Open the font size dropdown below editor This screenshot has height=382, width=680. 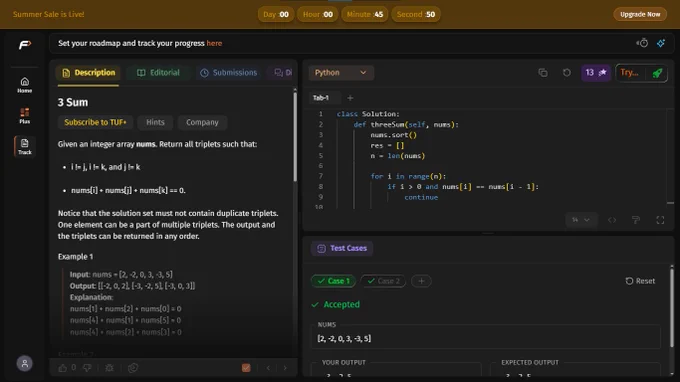tap(581, 220)
